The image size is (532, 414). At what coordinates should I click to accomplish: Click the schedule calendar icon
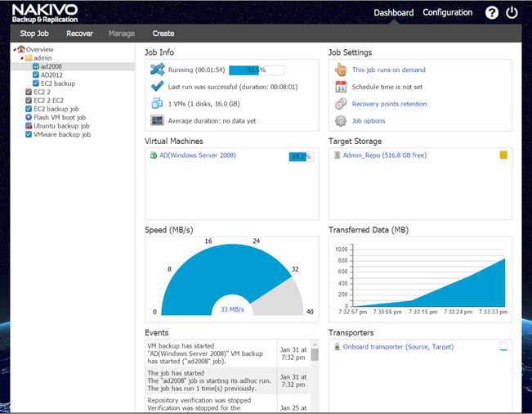341,87
